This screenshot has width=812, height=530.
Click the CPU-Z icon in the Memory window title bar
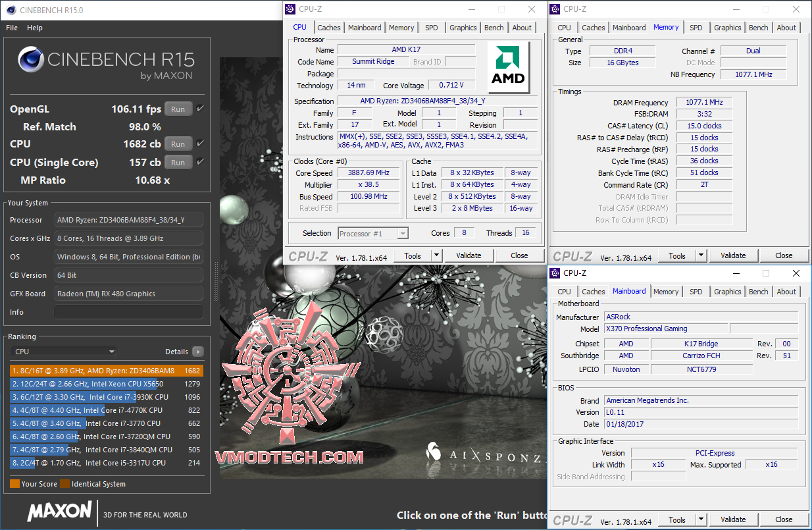click(554, 9)
